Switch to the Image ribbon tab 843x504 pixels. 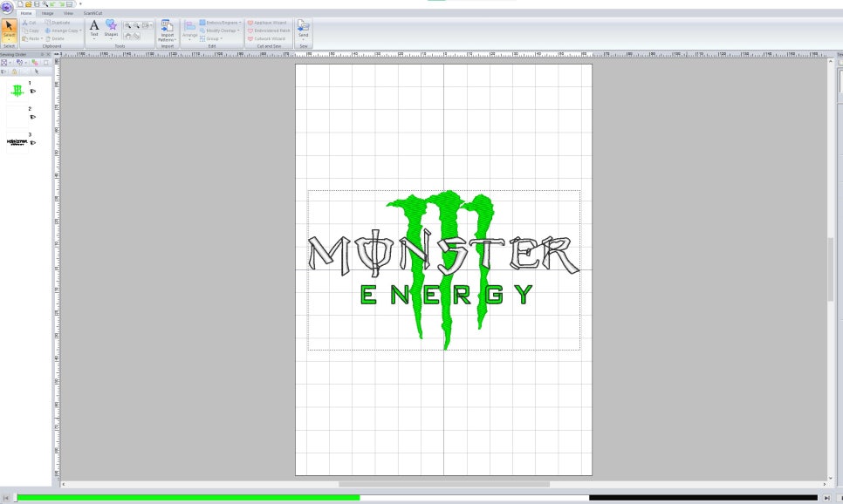47,13
